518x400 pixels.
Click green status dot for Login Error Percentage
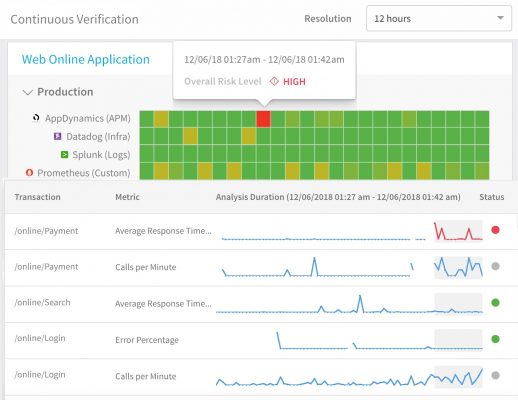point(495,339)
